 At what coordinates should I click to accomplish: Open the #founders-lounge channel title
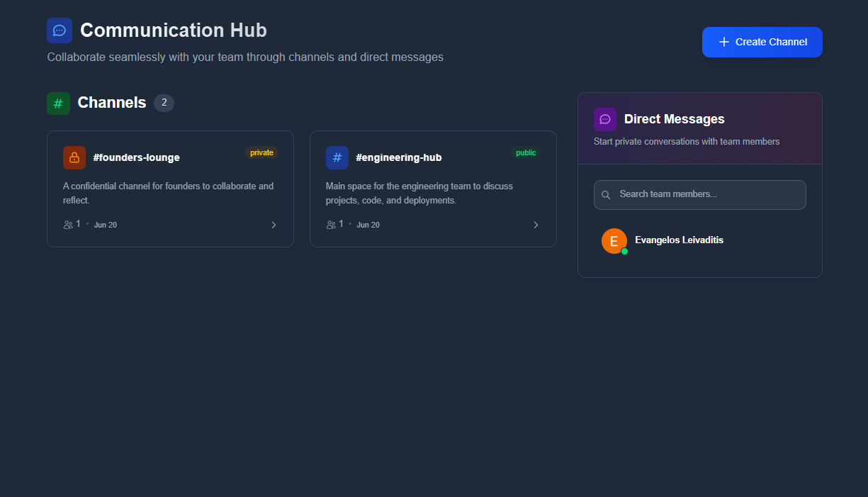(136, 157)
